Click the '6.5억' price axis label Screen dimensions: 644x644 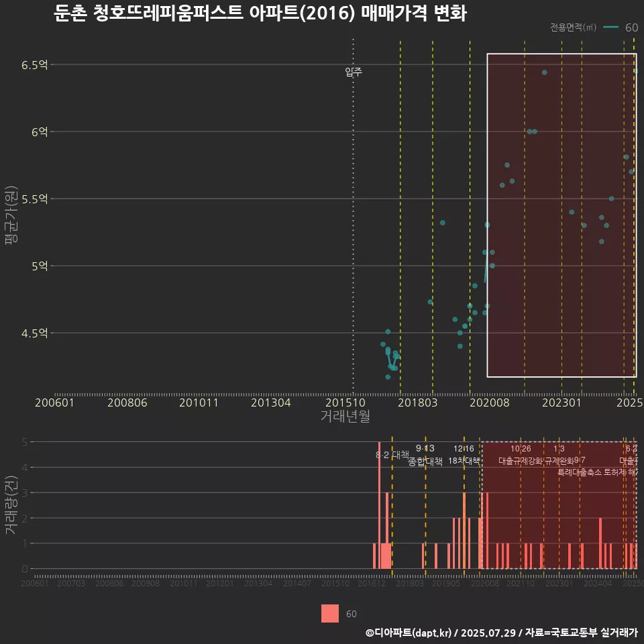[x=35, y=65]
